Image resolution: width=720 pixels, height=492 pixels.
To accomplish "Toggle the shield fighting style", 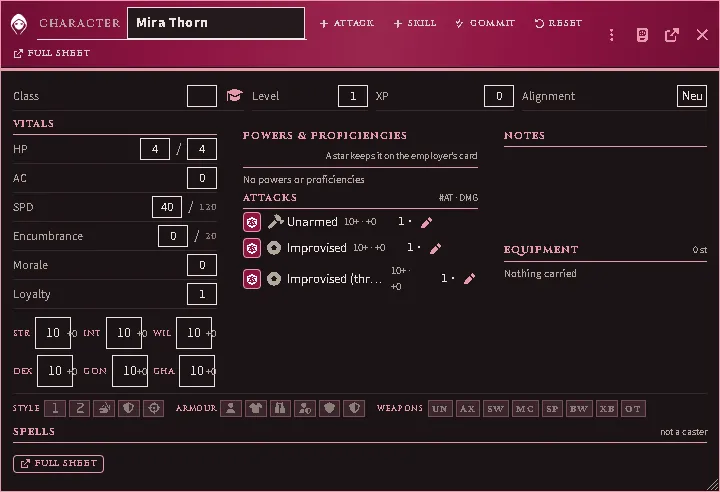I will [x=129, y=408].
